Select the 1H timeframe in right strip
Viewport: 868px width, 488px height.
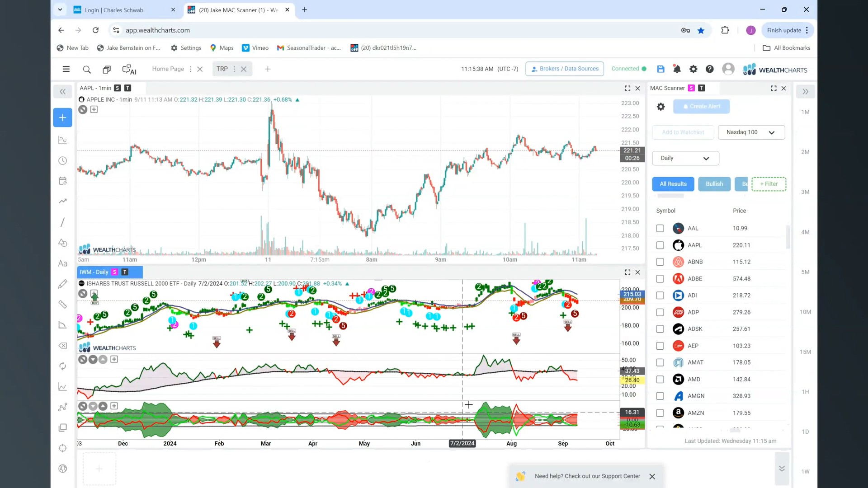pos(805,392)
